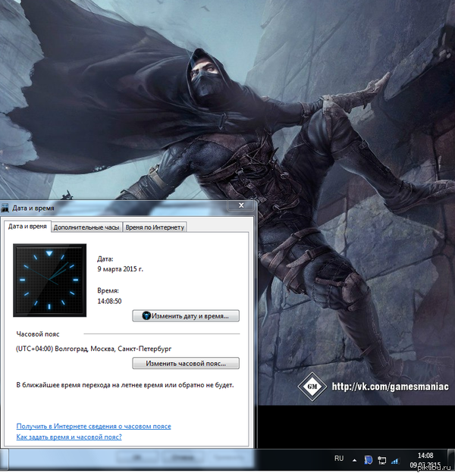The height and width of the screenshot is (476, 455).
Task: Click the analog clock face in the dialog
Action: point(49,280)
